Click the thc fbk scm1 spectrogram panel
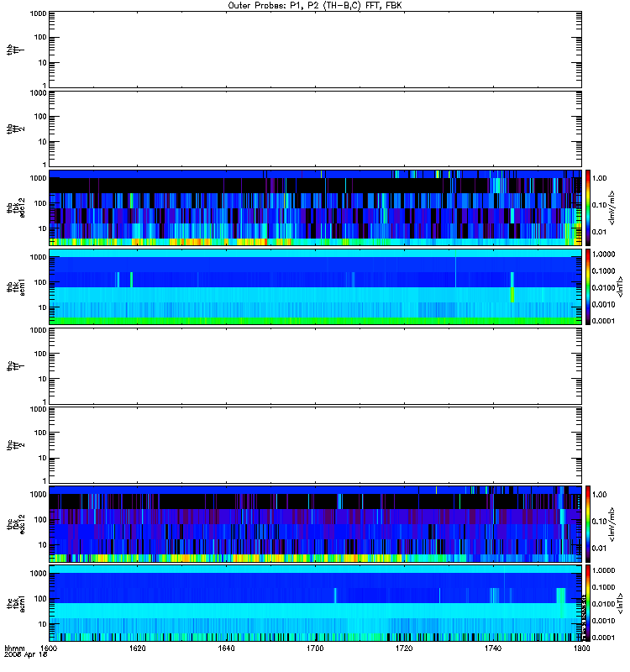The image size is (630, 672). pos(315,603)
